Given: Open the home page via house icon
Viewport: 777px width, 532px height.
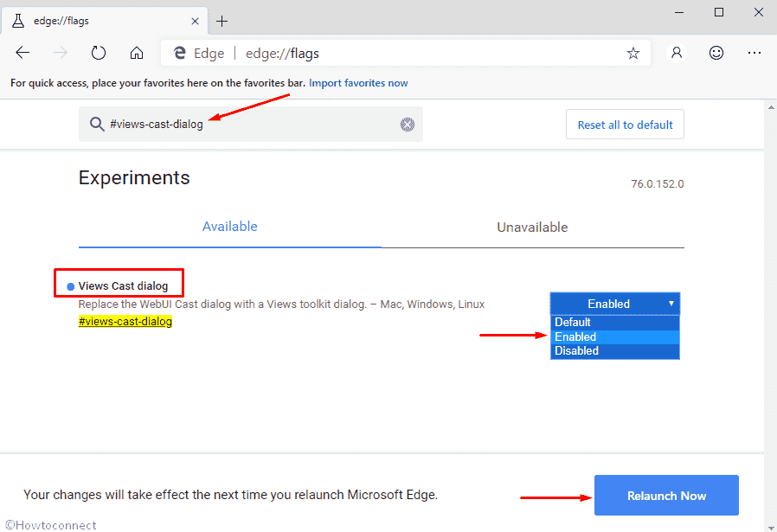Looking at the screenshot, I should [137, 53].
